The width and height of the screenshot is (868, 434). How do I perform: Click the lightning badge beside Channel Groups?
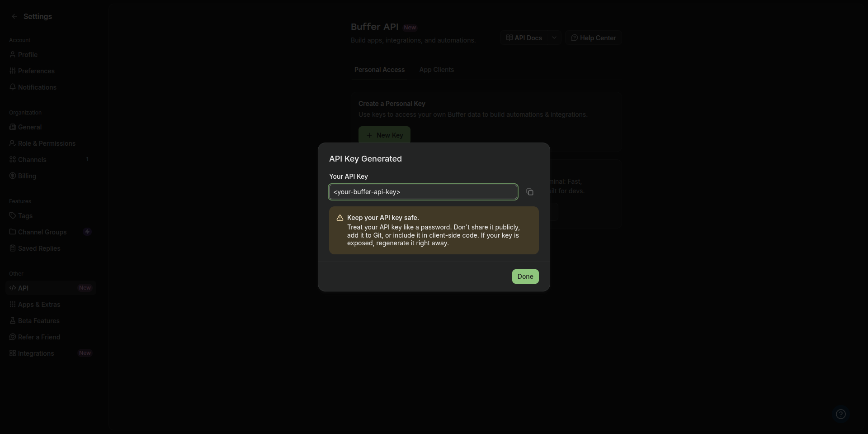pos(87,232)
